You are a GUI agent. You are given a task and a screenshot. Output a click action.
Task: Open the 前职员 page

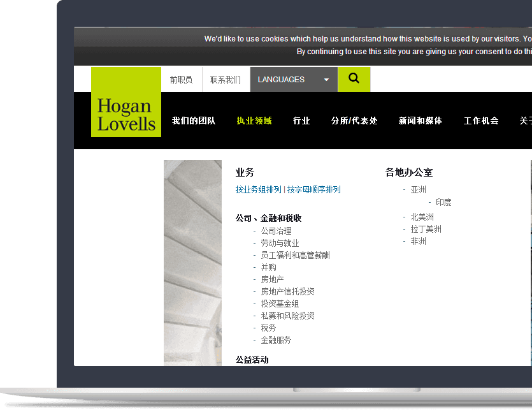tap(181, 79)
